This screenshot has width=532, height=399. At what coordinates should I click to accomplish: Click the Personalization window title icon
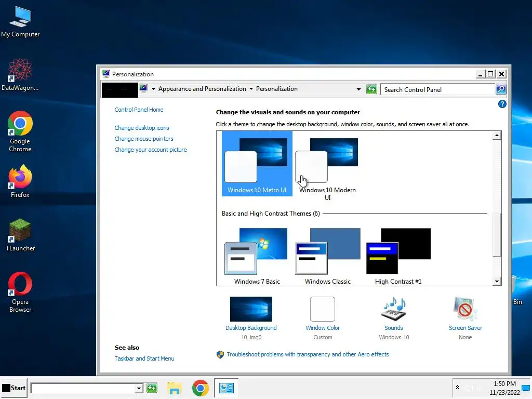(106, 74)
